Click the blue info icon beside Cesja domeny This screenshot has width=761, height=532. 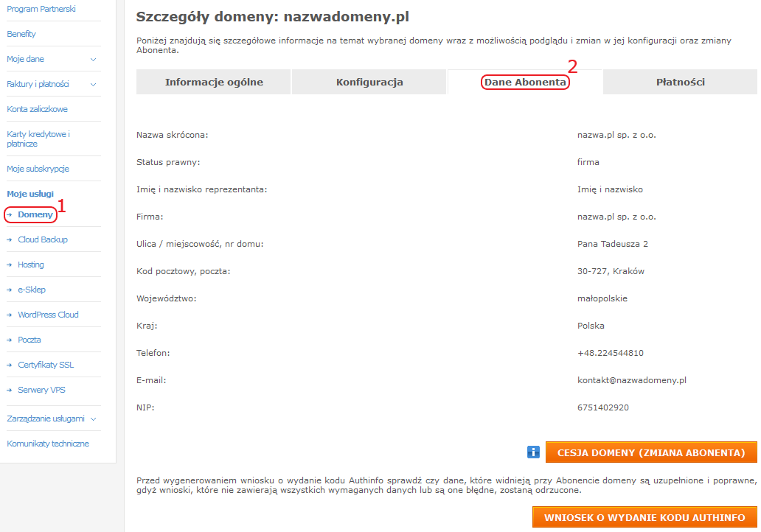click(533, 452)
